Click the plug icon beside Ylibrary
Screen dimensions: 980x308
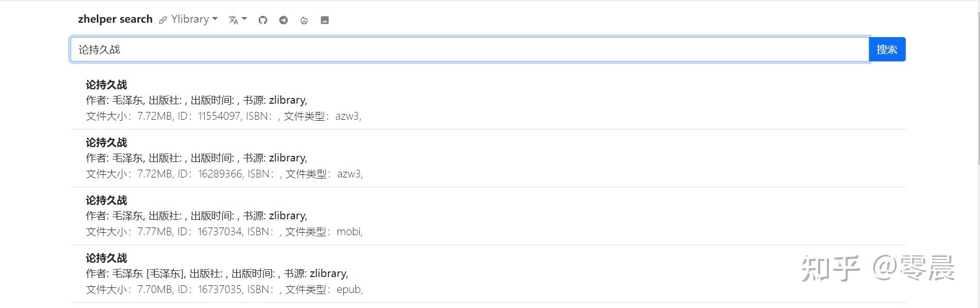coord(163,20)
